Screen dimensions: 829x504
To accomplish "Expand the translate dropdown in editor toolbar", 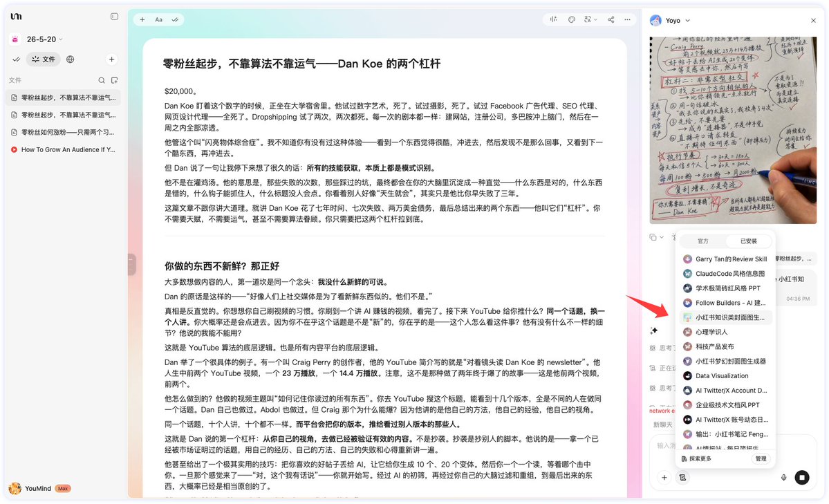I will [590, 19].
